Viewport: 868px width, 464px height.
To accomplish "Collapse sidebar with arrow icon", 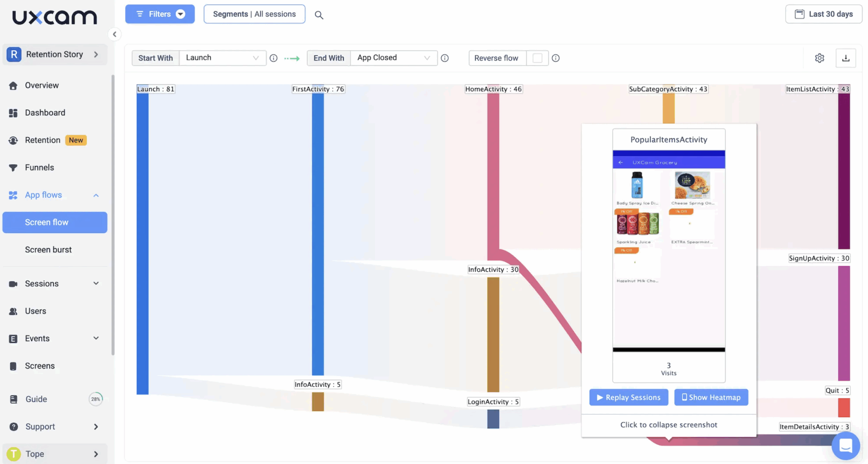I will [115, 34].
